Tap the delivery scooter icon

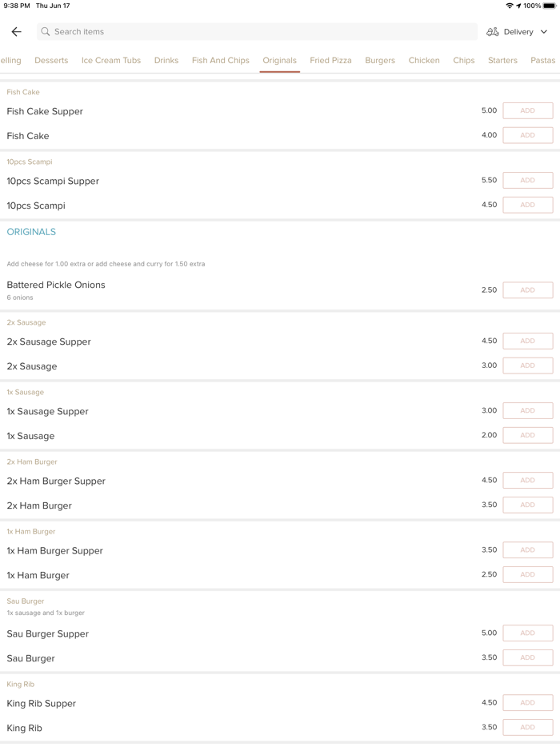[x=493, y=32]
